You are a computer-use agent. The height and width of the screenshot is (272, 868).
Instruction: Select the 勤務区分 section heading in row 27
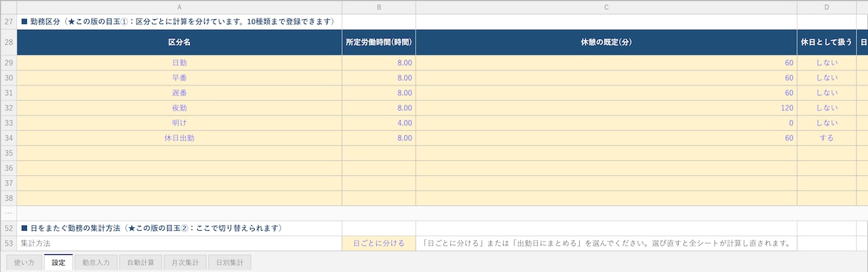point(179,21)
